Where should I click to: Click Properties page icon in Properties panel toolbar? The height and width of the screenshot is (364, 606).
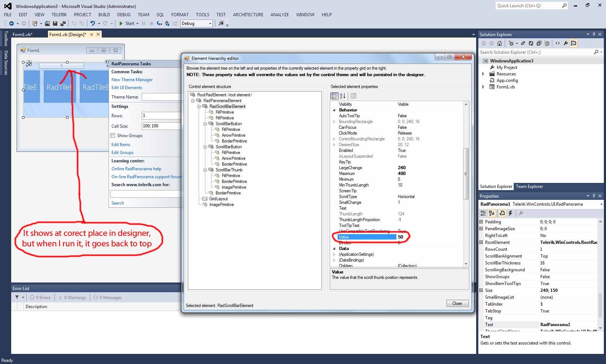coord(502,213)
